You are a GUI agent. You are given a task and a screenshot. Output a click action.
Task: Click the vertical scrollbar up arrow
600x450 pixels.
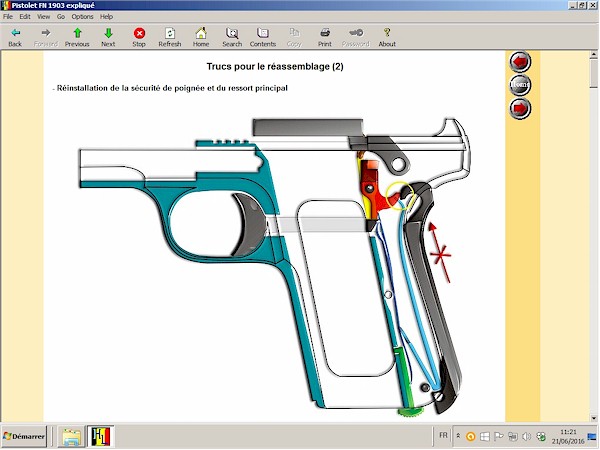(x=593, y=55)
